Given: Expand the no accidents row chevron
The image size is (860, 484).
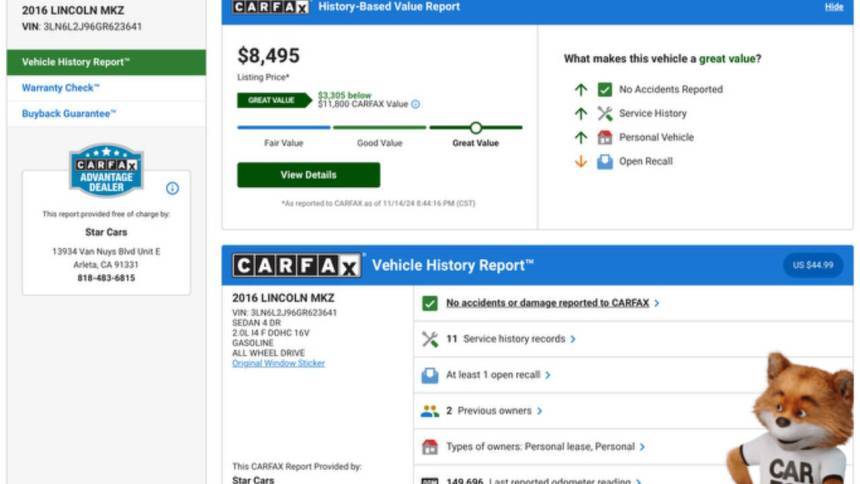Looking at the screenshot, I should tap(657, 303).
